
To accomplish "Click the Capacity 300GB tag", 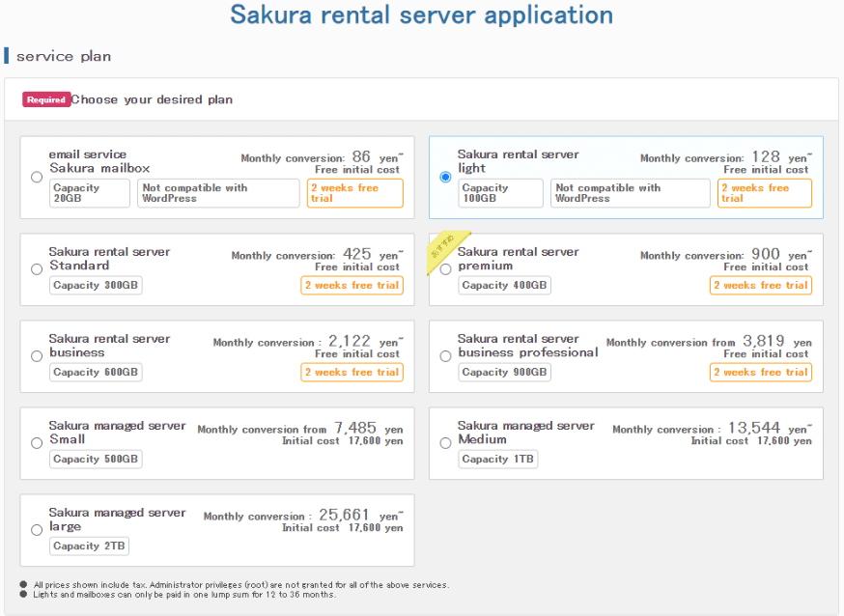I will (96, 285).
